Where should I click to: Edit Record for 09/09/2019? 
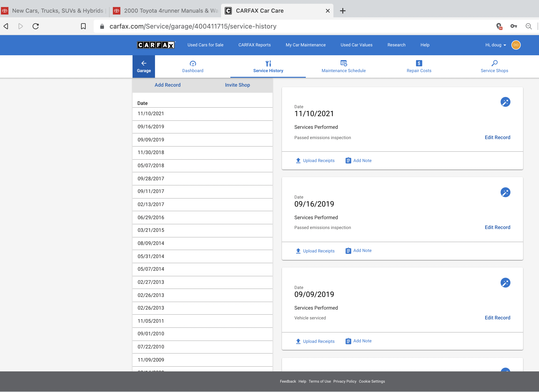[x=497, y=318]
